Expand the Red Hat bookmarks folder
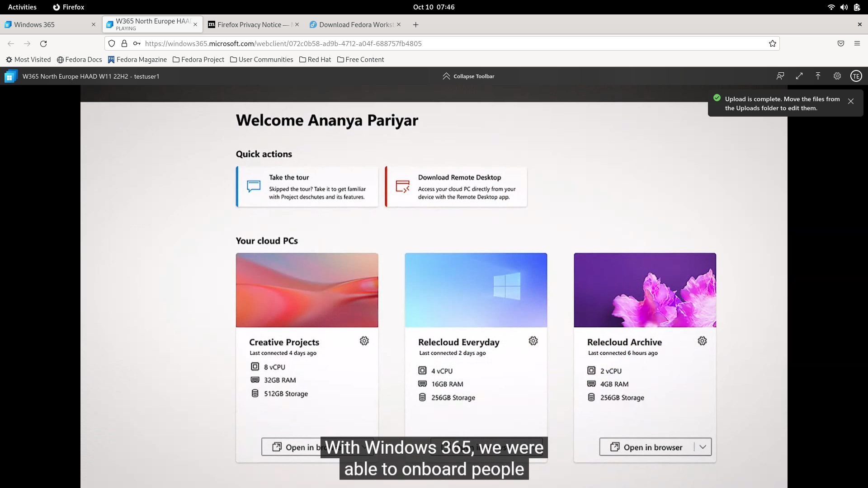The image size is (868, 488). coord(315,59)
